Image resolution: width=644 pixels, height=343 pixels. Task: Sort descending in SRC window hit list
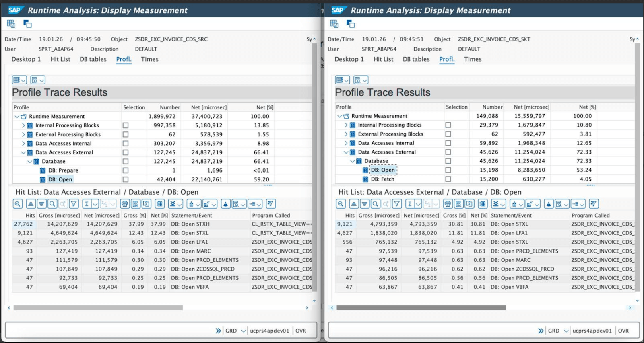[41, 204]
